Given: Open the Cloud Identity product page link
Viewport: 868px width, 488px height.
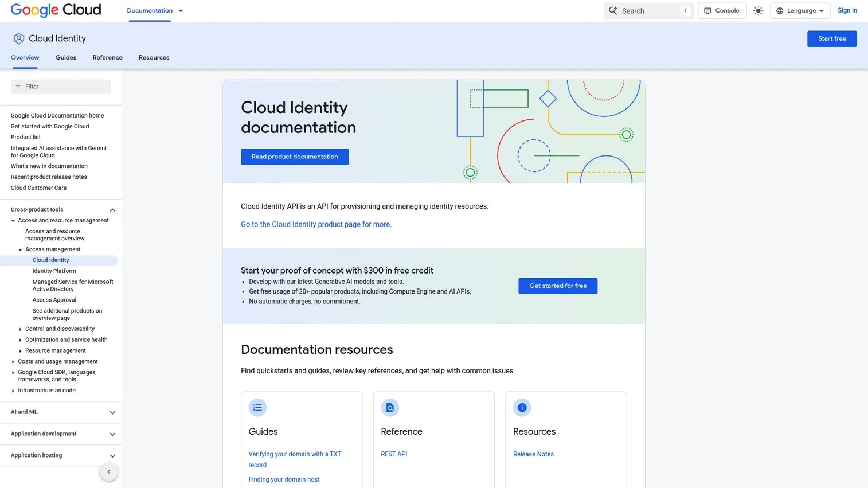Looking at the screenshot, I should coord(316,224).
